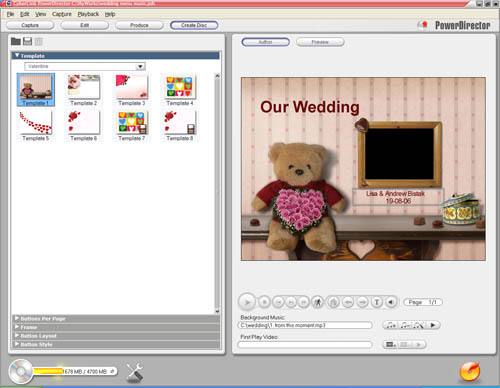The height and width of the screenshot is (388, 500).
Task: Click the speaker volume icon
Action: click(391, 302)
